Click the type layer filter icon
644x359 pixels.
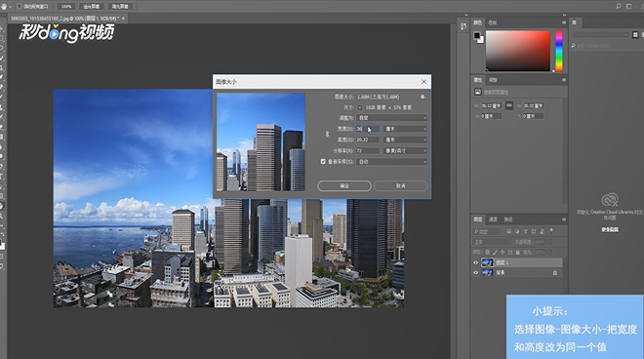click(525, 231)
